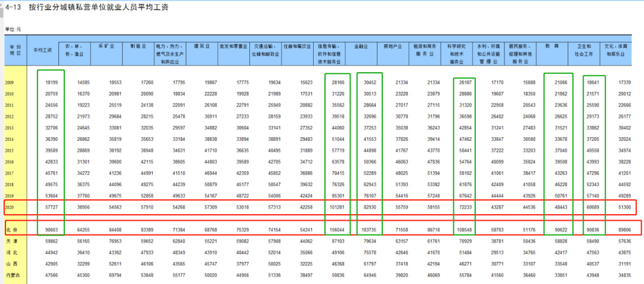Select the 制造业 column header

pos(138,47)
